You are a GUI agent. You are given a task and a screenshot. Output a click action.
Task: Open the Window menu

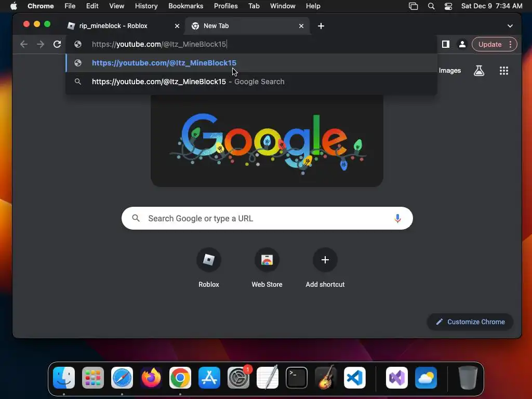pyautogui.click(x=283, y=6)
